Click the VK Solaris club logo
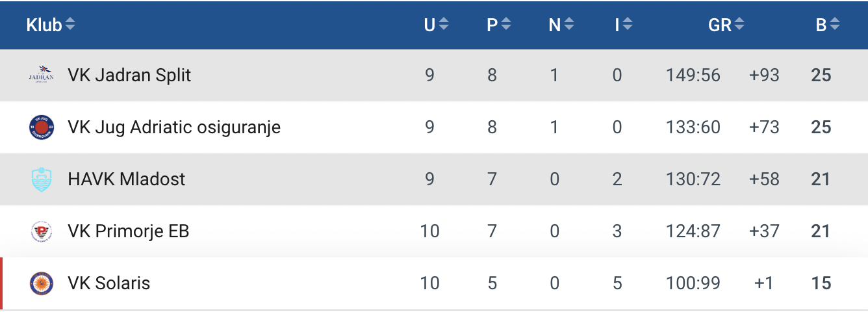Image resolution: width=868 pixels, height=312 pixels. 42,283
